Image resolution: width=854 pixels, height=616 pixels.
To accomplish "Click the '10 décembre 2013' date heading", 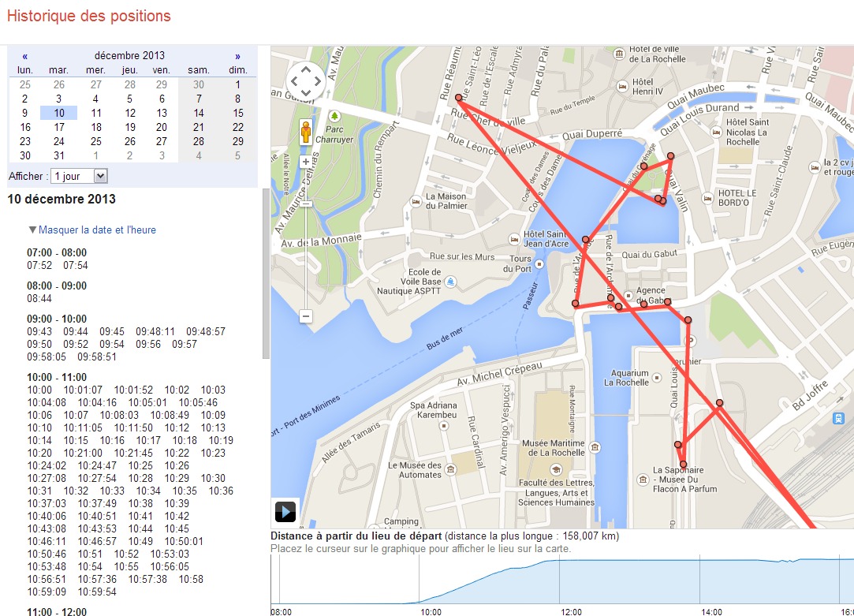I will (x=62, y=199).
